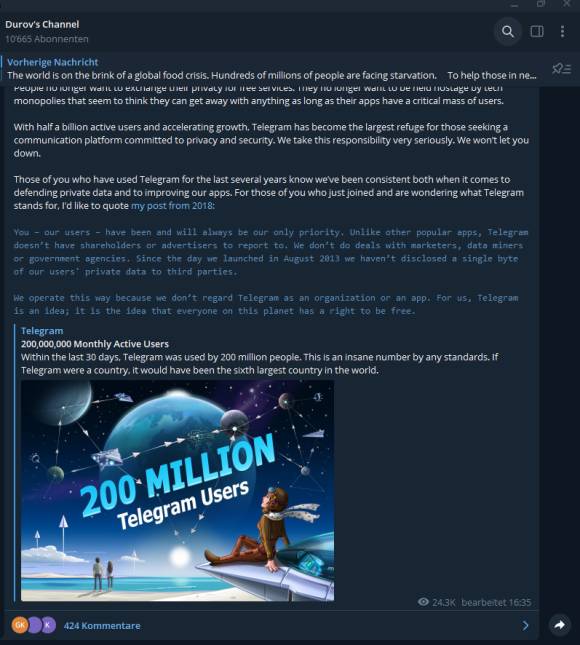Open search in Durov's Channel

(508, 32)
